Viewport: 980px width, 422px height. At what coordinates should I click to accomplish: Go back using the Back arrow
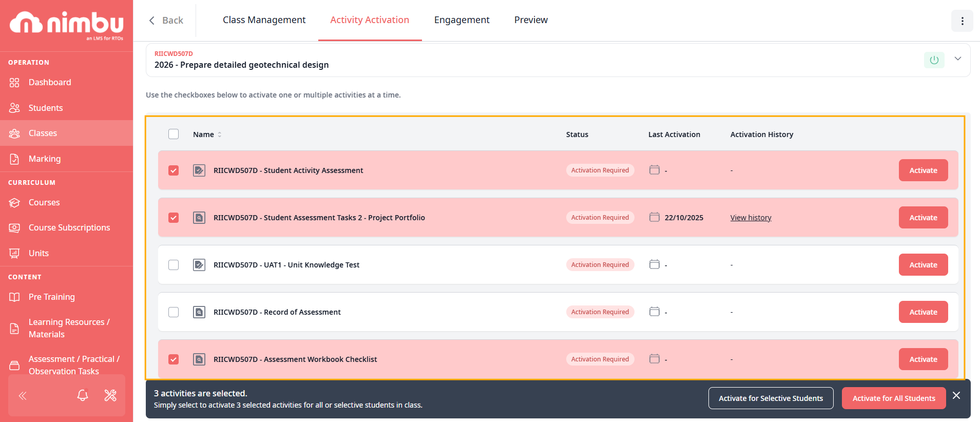[166, 21]
